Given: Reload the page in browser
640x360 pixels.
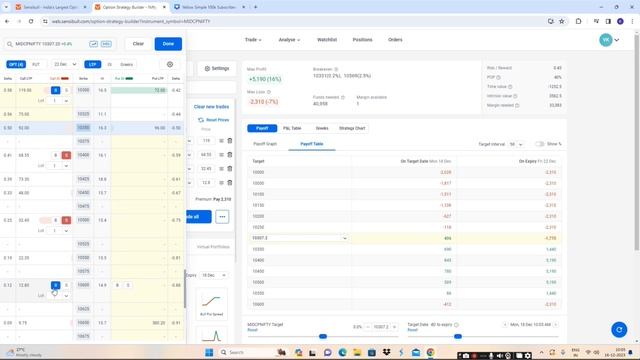Looking at the screenshot, I should 31,21.
